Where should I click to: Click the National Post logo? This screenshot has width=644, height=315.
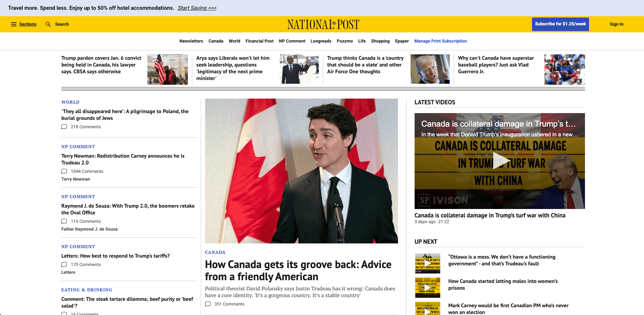pyautogui.click(x=323, y=24)
